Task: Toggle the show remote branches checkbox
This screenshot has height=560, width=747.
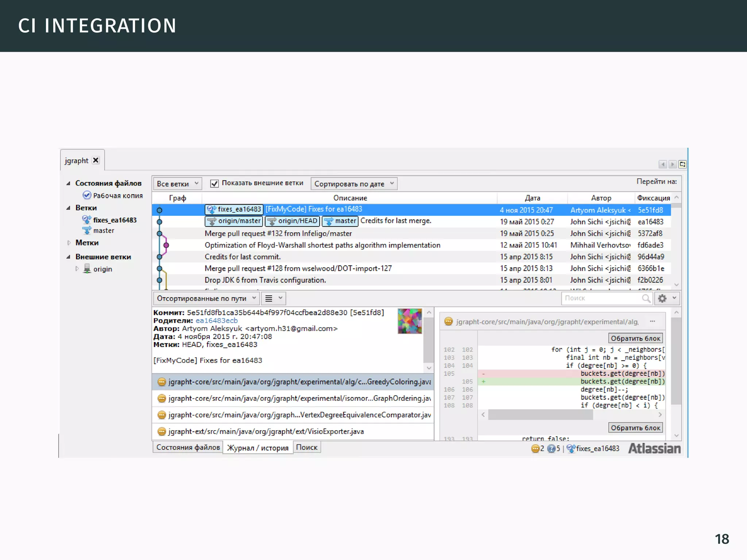Action: click(x=214, y=183)
